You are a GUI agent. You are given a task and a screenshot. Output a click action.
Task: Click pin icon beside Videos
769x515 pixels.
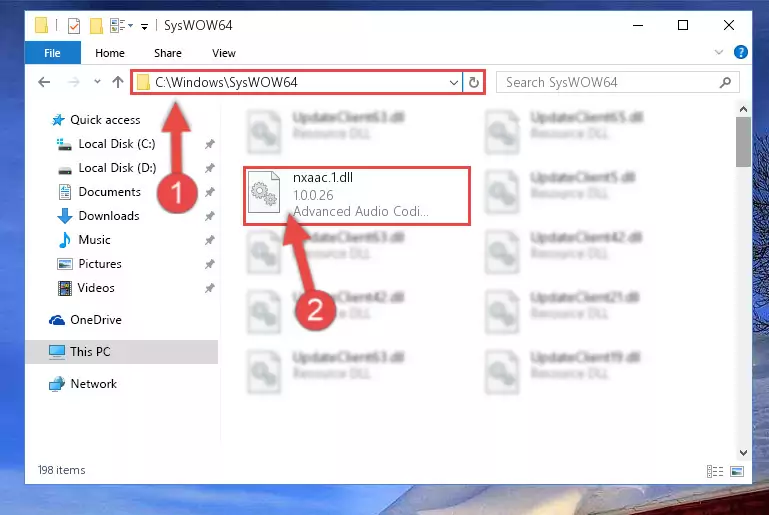[209, 288]
